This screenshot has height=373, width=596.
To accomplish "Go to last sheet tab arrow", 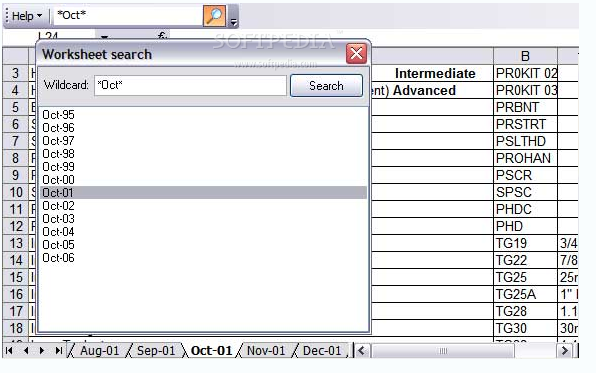I will [58, 351].
